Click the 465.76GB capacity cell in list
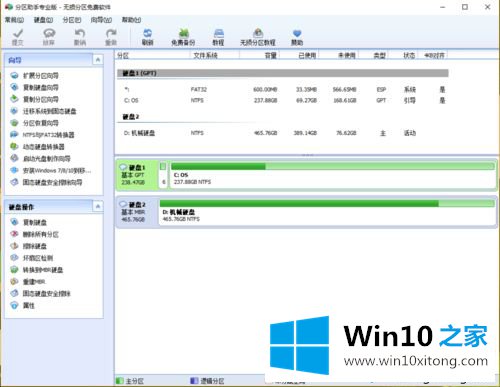The height and width of the screenshot is (387, 500). point(265,133)
